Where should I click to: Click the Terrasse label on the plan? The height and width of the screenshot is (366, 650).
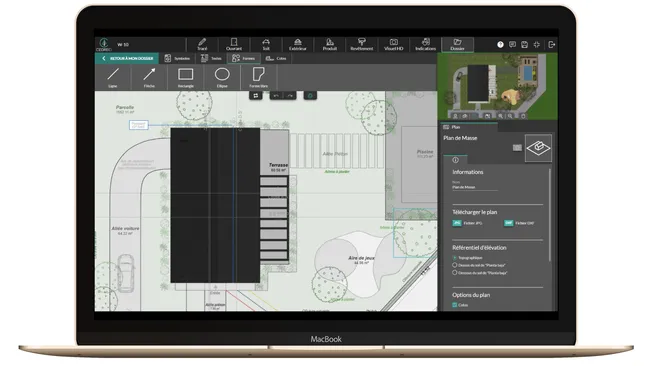(x=278, y=165)
